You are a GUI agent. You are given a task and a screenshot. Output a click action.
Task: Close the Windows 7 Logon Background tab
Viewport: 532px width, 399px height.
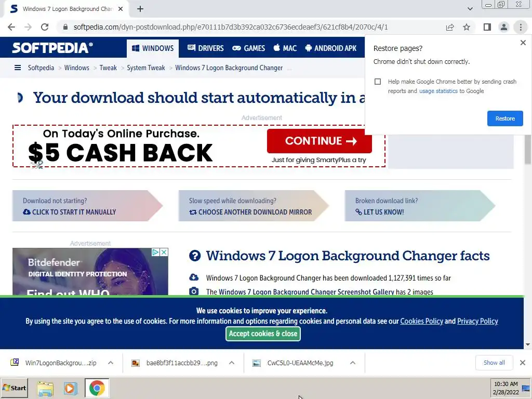tap(121, 9)
